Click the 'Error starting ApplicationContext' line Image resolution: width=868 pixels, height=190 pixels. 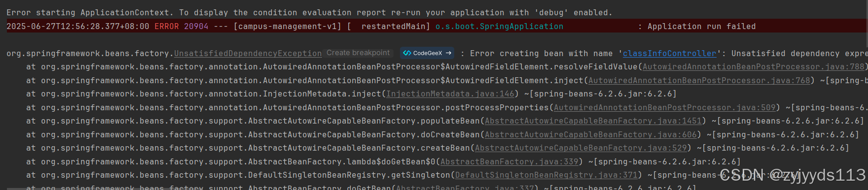click(309, 13)
